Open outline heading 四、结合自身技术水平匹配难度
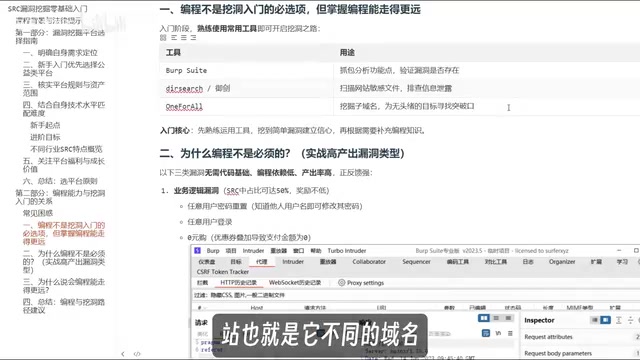Screen dimensions: 640x360 click(64, 109)
